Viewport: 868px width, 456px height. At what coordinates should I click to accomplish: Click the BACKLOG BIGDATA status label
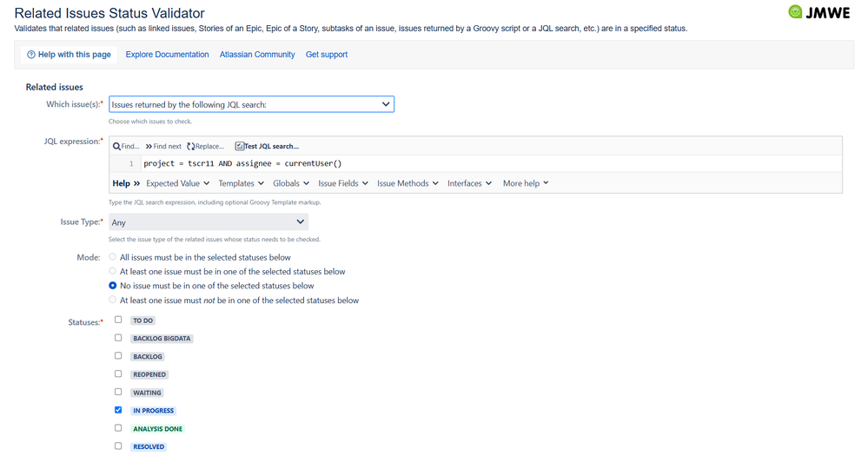(x=162, y=339)
